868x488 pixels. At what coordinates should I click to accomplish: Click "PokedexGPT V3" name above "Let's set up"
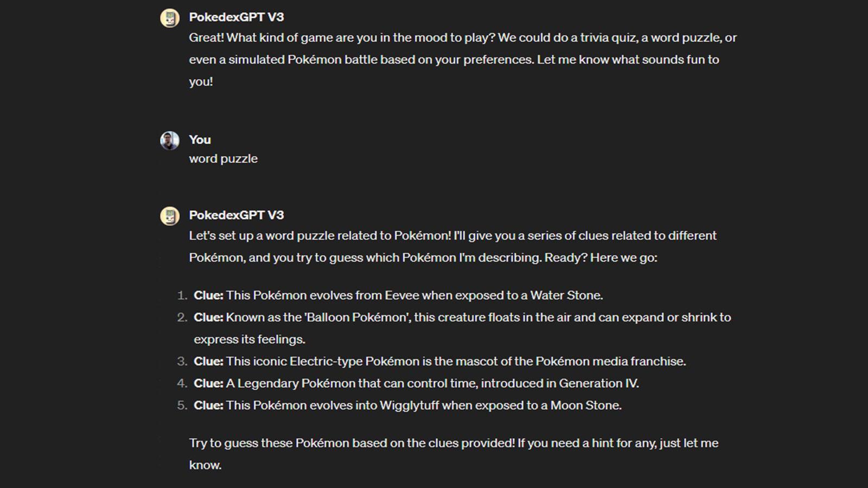click(x=236, y=215)
